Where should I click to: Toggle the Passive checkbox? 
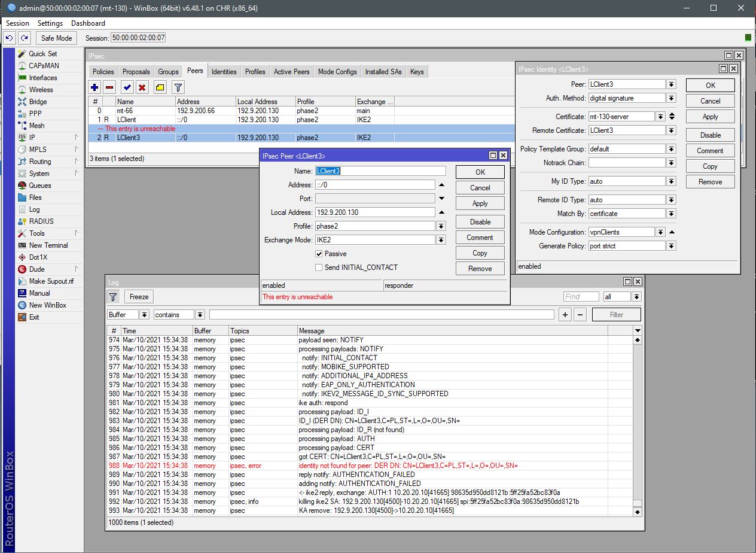[x=319, y=254]
